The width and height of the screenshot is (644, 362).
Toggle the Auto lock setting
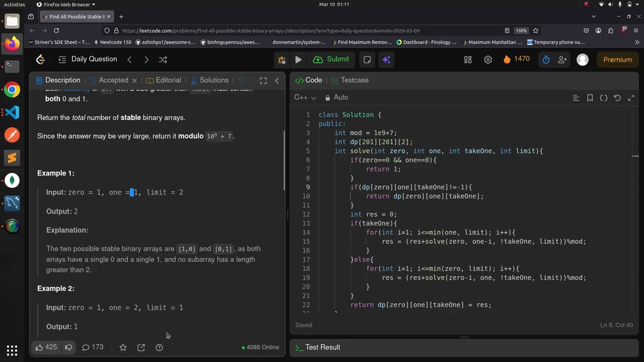(336, 97)
